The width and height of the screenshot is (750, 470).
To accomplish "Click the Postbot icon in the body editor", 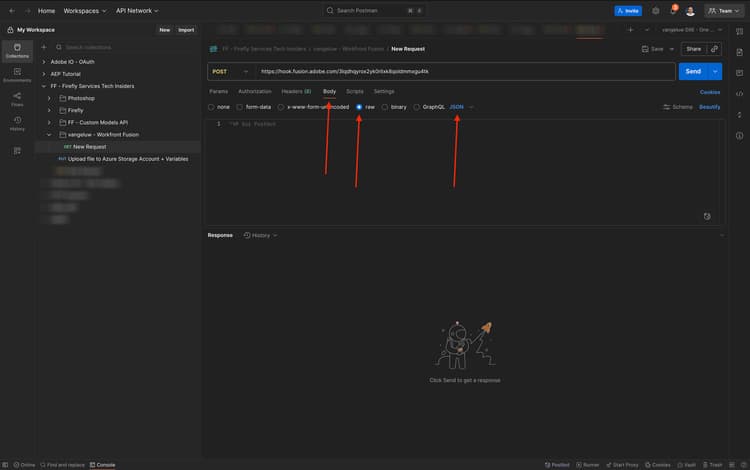I will click(707, 216).
